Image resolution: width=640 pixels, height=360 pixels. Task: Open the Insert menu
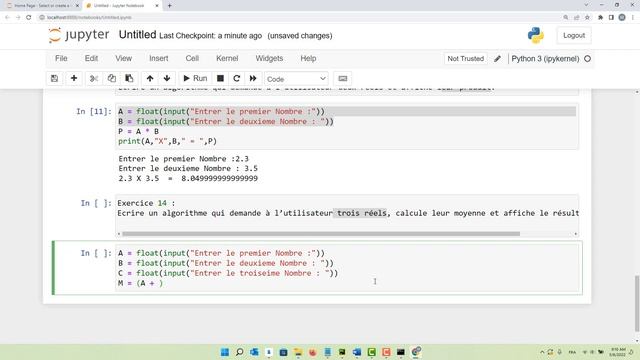159,58
